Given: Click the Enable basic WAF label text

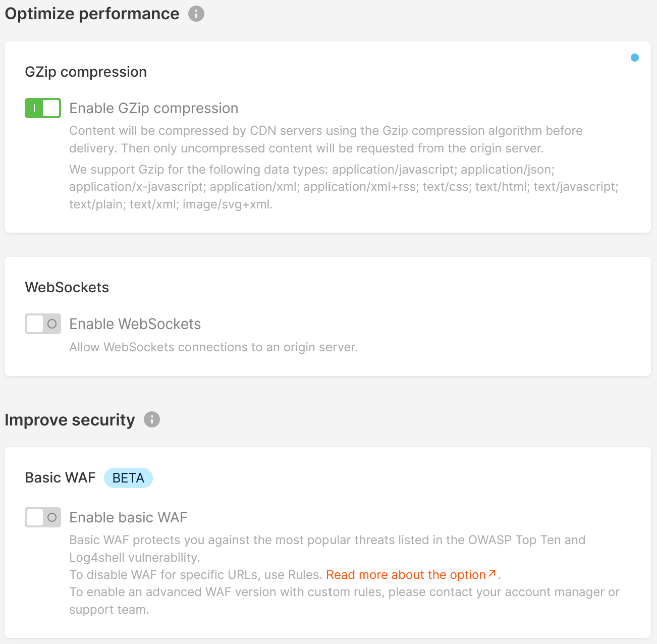Looking at the screenshot, I should tap(128, 517).
